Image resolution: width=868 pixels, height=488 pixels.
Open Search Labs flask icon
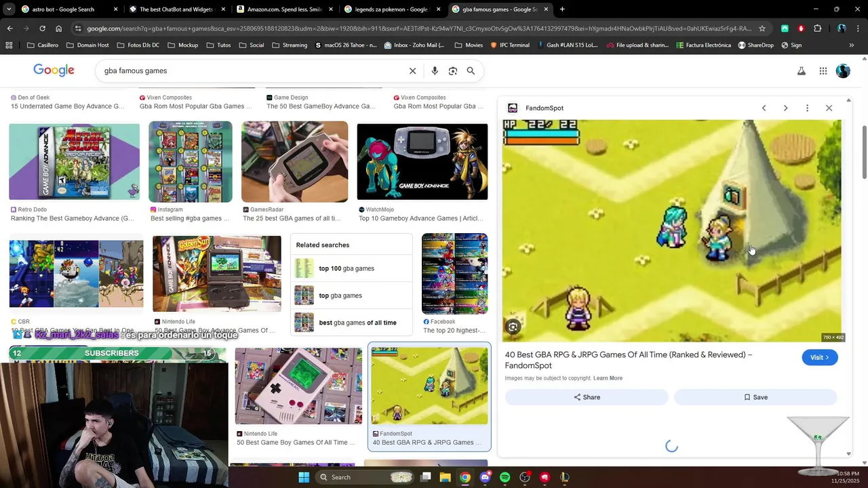[801, 70]
